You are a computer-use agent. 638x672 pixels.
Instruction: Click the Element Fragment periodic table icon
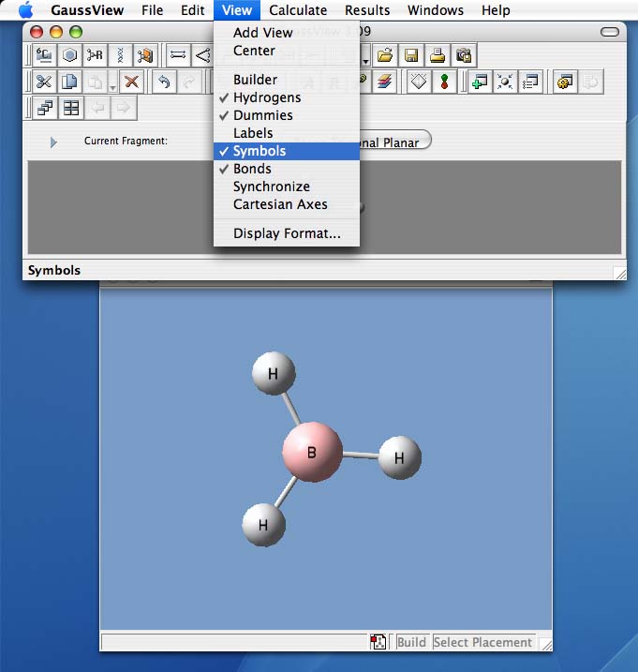tap(43, 55)
